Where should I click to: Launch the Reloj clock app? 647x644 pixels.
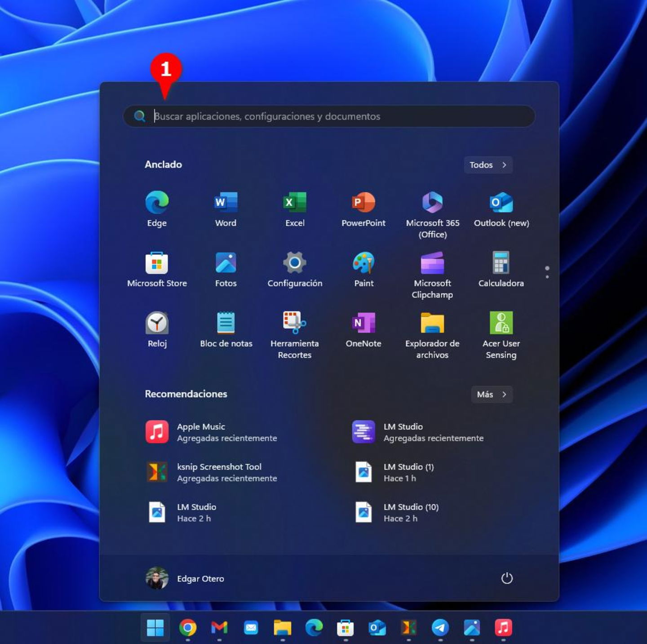(x=157, y=329)
